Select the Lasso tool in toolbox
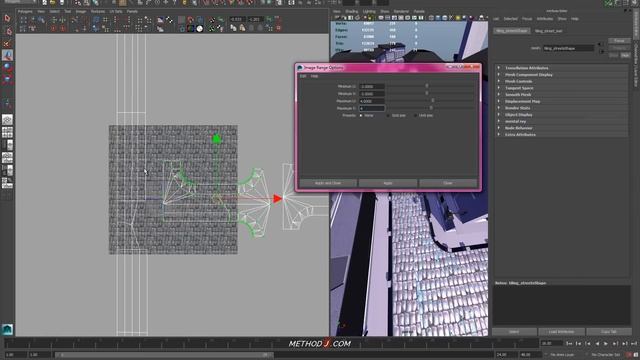The height and width of the screenshot is (360, 640). pos(7,31)
